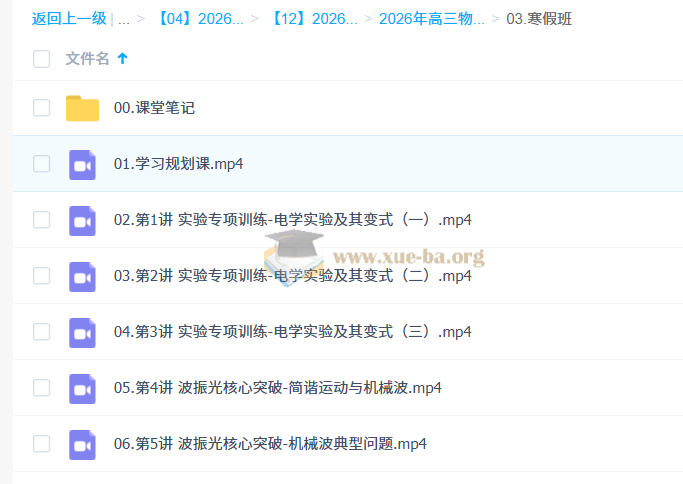Click video icon for 05.第4讲 file
The image size is (683, 484).
82,388
